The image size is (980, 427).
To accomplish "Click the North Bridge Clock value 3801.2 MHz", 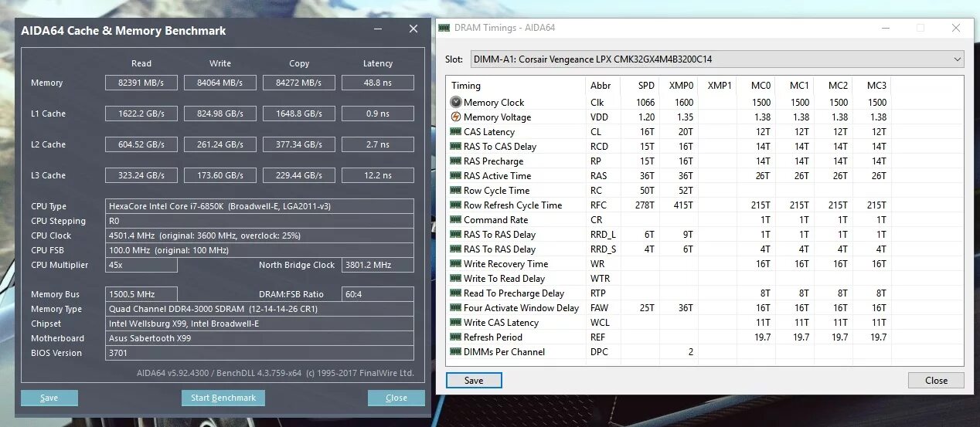I will 378,265.
